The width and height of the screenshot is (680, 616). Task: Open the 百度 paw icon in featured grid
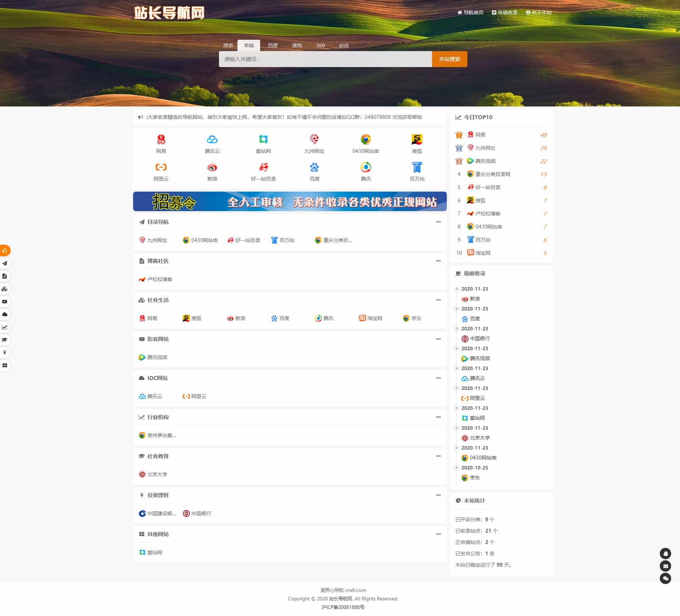click(314, 167)
